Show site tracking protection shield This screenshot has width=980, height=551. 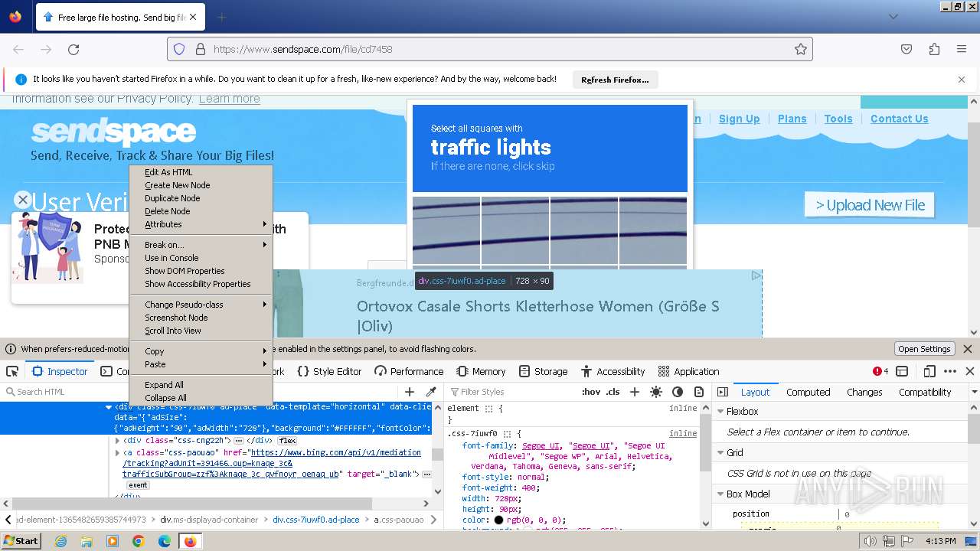tap(179, 49)
